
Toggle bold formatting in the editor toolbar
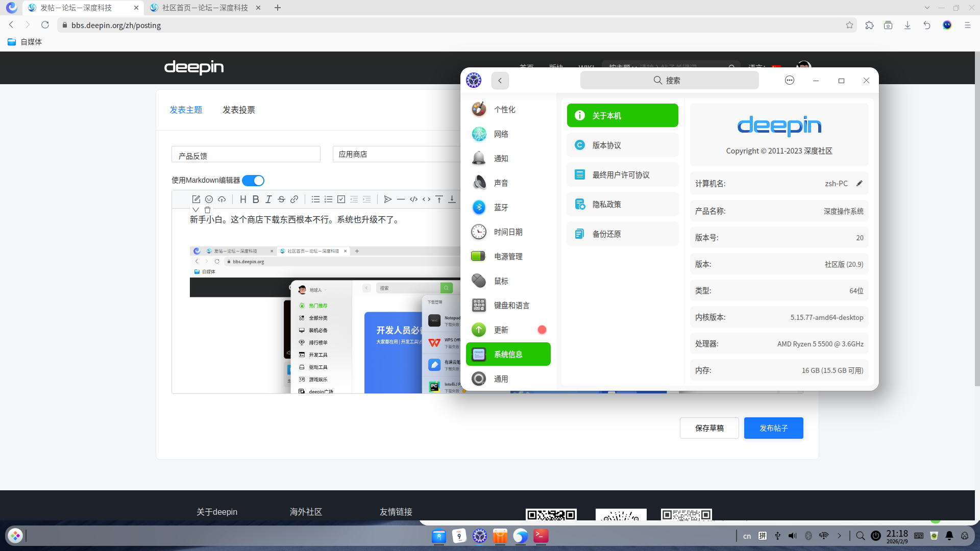(256, 199)
